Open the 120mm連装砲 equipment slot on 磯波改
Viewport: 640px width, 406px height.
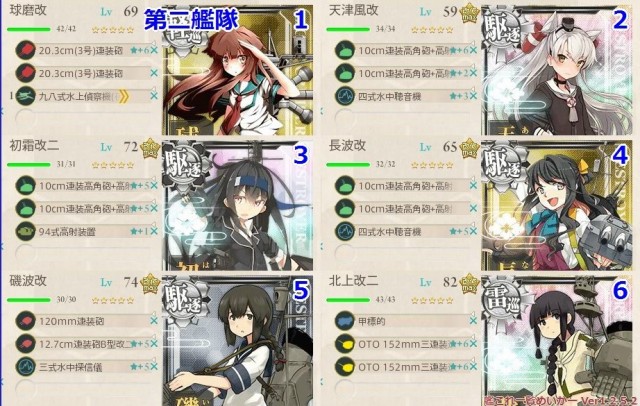[87, 321]
